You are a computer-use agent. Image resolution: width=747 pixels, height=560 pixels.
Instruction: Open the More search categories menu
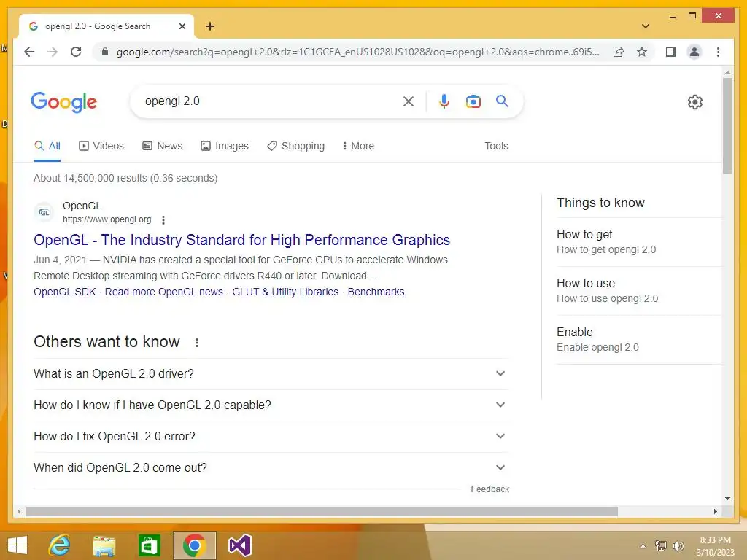click(x=358, y=146)
